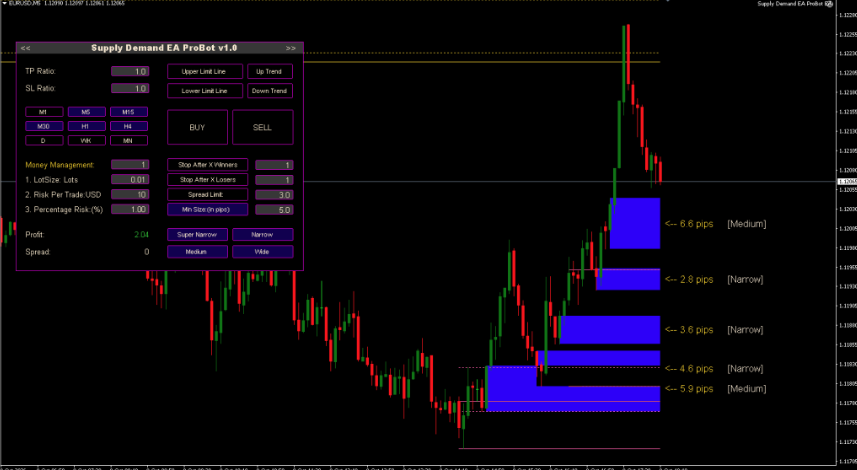Screen dimensions: 857x470
Task: Toggle the Narrow zone filter
Action: 263,234
